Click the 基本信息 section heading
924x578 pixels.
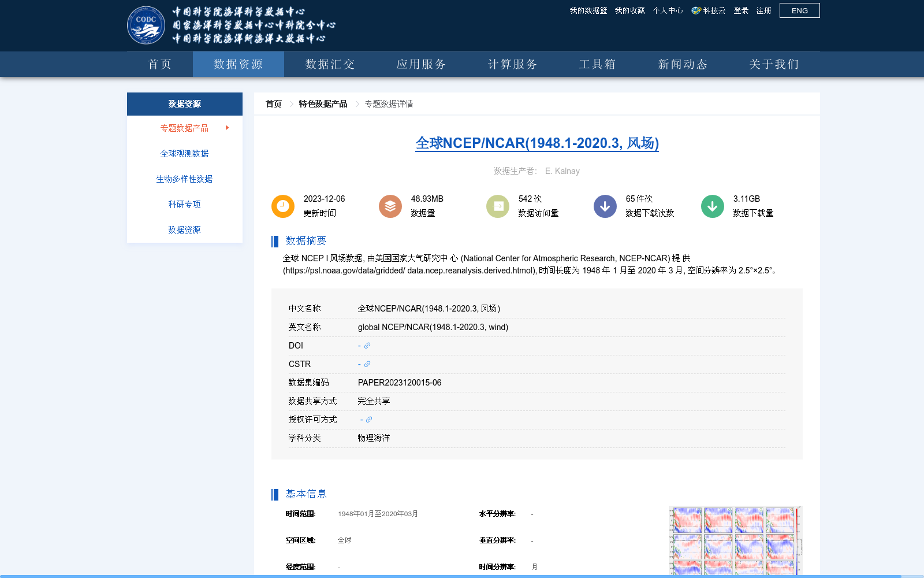click(x=306, y=494)
